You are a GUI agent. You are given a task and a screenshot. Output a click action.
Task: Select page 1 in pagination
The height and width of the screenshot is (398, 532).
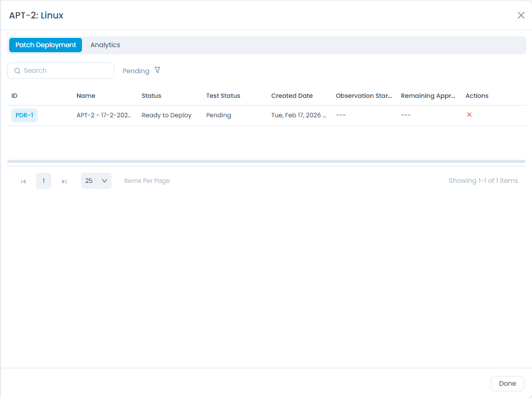coord(44,181)
